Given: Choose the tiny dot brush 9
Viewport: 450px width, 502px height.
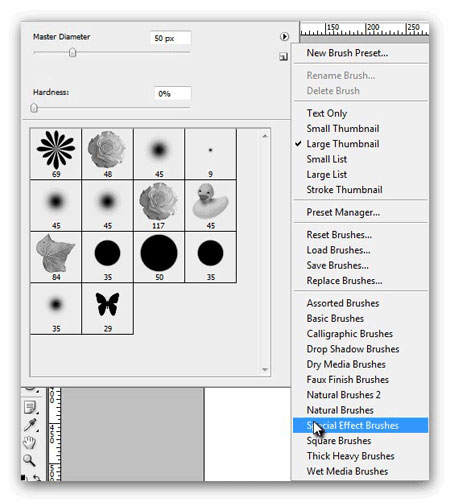Looking at the screenshot, I should point(210,154).
